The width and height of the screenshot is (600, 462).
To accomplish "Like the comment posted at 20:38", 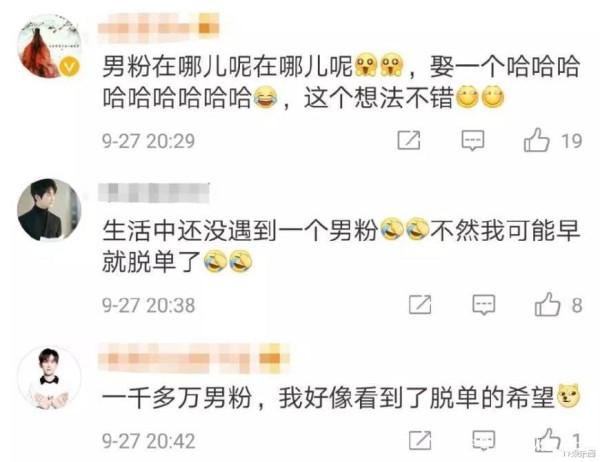I will [548, 304].
